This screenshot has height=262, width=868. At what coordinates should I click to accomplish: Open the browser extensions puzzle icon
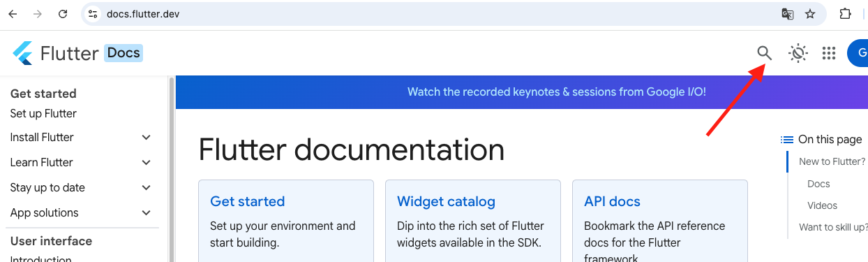click(845, 14)
